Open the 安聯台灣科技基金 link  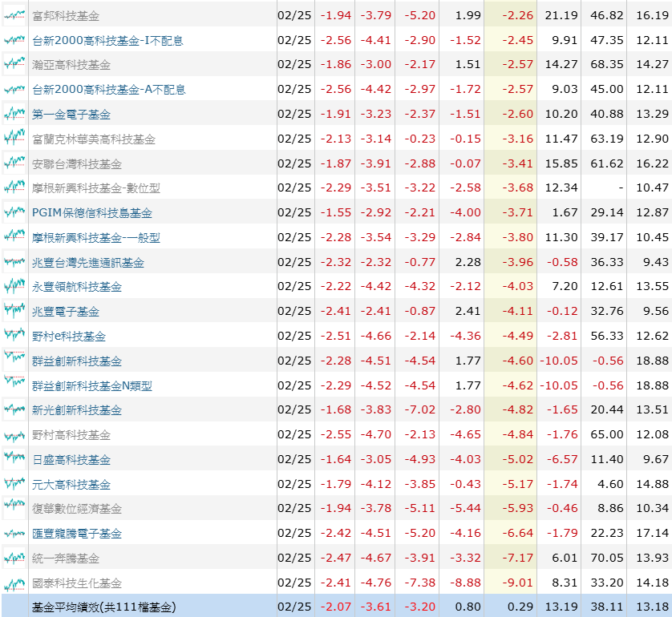tap(77, 164)
